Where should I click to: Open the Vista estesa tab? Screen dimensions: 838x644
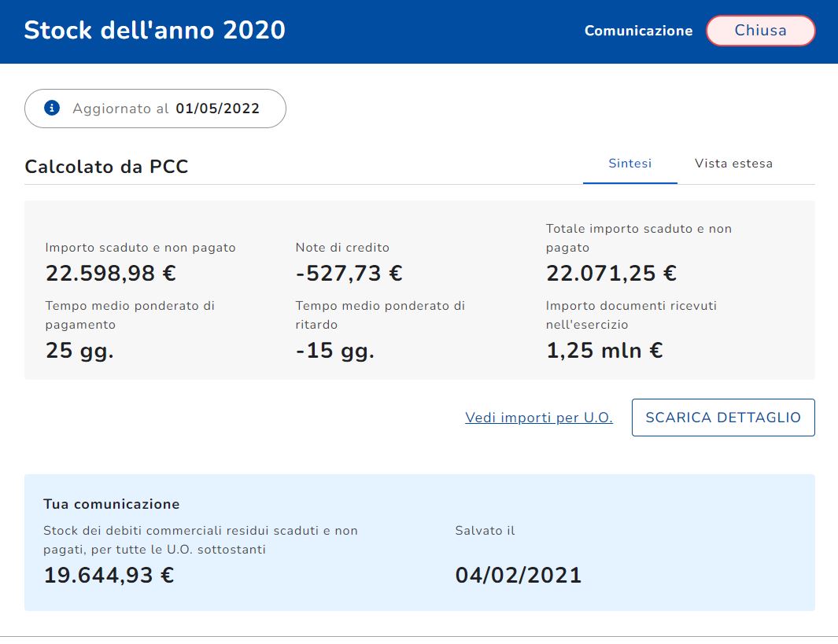pos(733,164)
